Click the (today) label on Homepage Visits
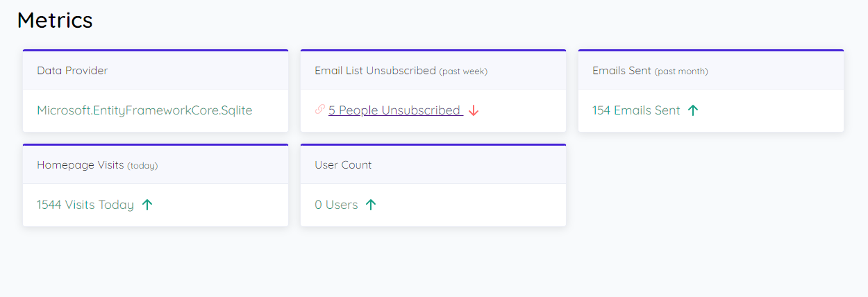The width and height of the screenshot is (868, 297). [142, 166]
